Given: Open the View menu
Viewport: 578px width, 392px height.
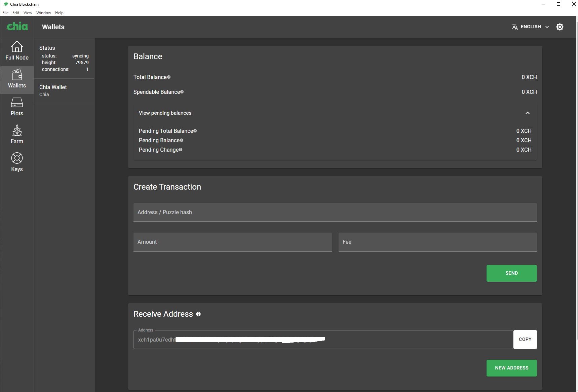Looking at the screenshot, I should pos(28,13).
